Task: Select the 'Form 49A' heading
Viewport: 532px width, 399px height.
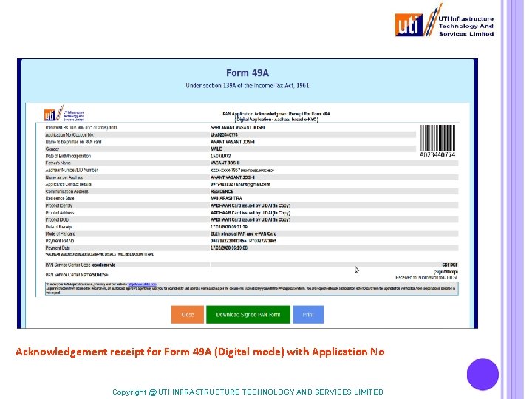Action: (248, 73)
